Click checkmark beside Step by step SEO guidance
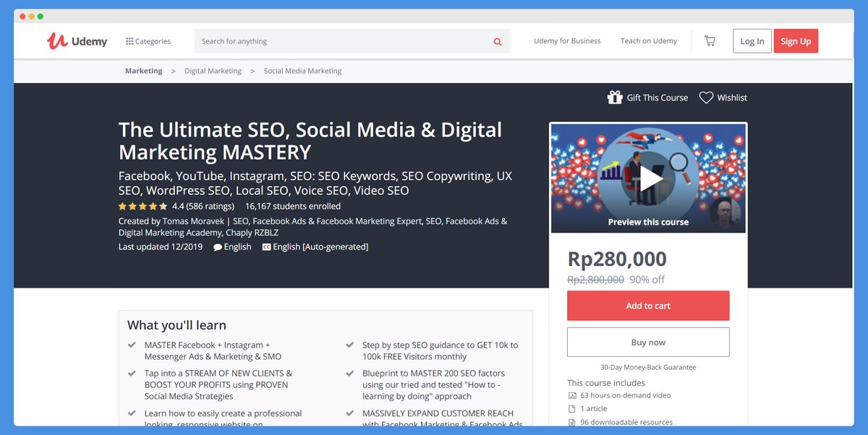This screenshot has height=435, width=868. (x=349, y=345)
